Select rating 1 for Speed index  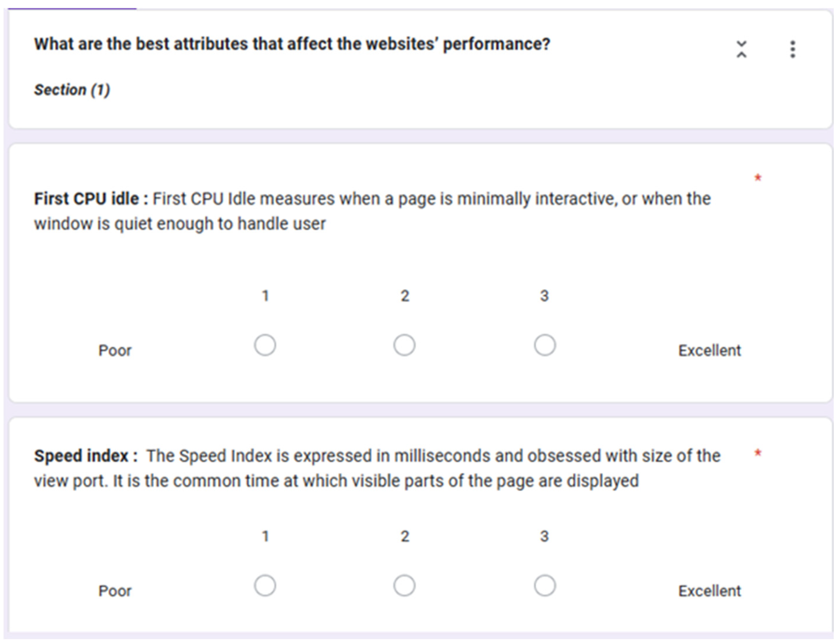265,585
